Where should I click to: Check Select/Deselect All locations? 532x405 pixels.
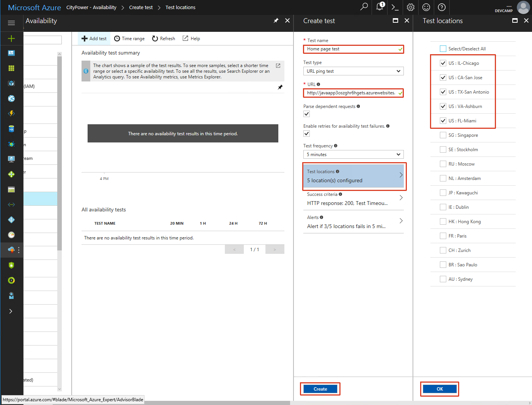443,48
